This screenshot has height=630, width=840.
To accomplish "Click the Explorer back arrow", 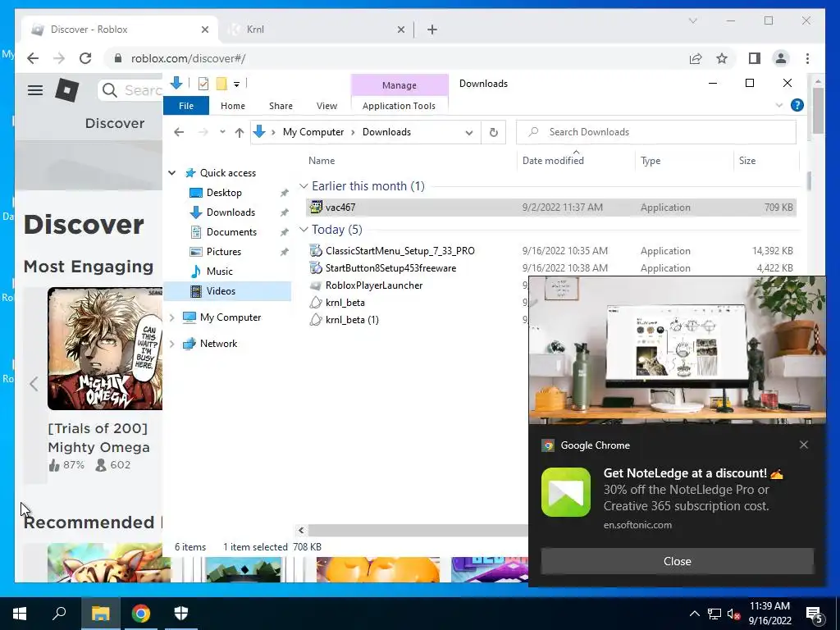I will click(x=179, y=132).
